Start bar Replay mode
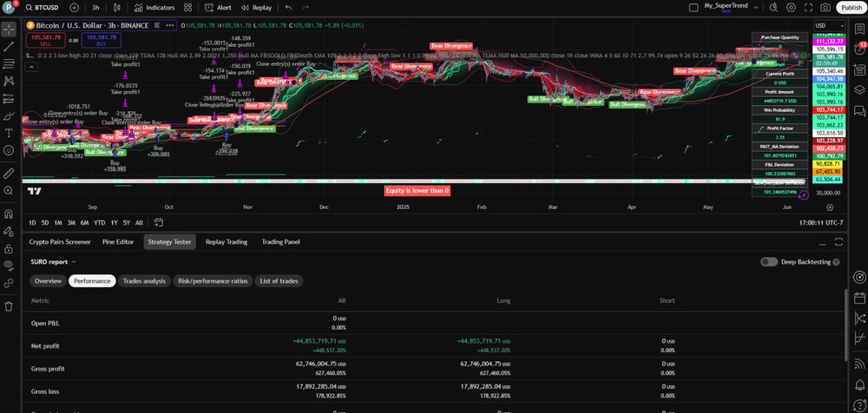 (256, 8)
